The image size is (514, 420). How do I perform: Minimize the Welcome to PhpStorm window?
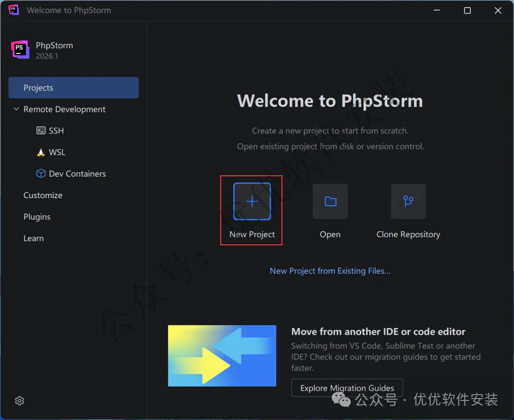436,10
